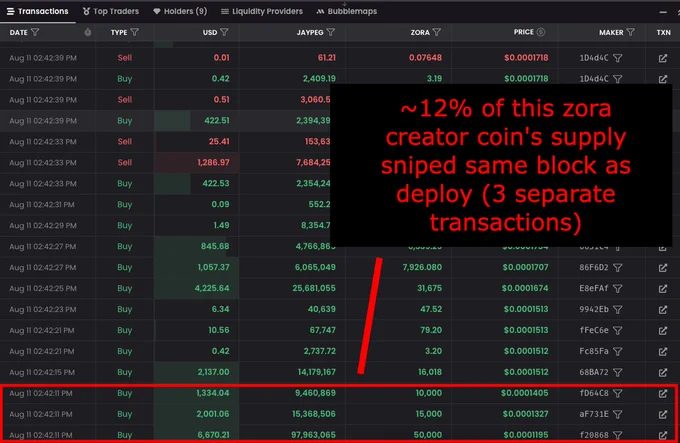Select the 6,670.21 USD buy value
The height and width of the screenshot is (443, 680).
pyautogui.click(x=213, y=435)
